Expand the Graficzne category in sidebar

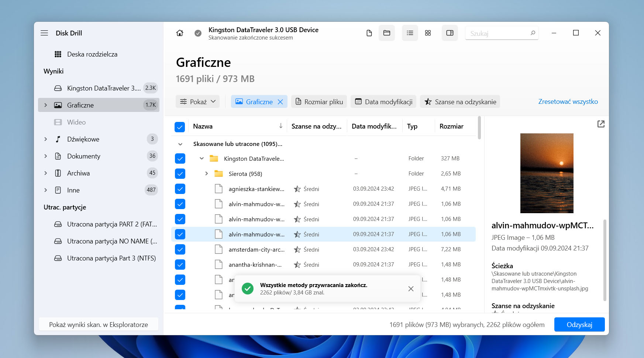[x=46, y=105]
